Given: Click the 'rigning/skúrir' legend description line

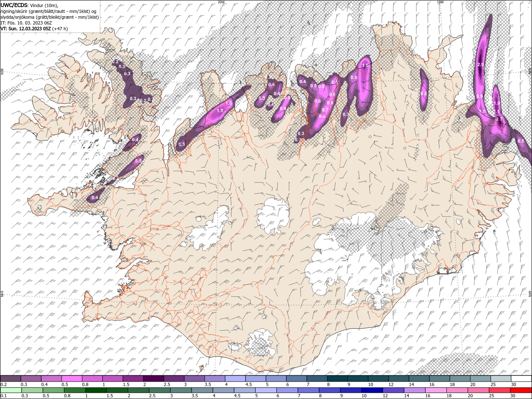Looking at the screenshot, I should (48, 11).
